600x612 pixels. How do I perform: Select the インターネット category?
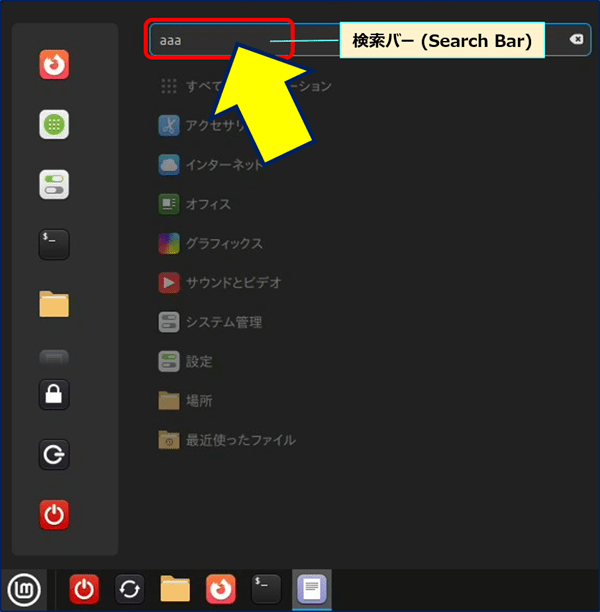coord(211,165)
